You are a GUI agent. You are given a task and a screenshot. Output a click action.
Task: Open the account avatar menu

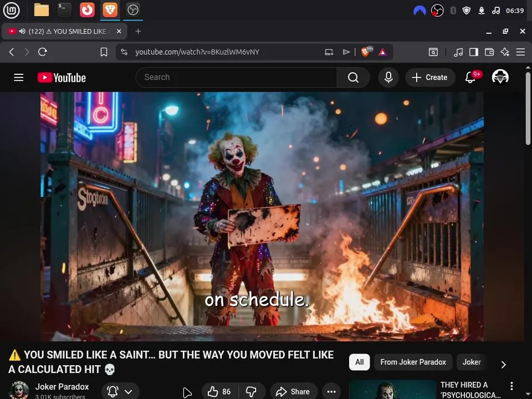pyautogui.click(x=500, y=77)
